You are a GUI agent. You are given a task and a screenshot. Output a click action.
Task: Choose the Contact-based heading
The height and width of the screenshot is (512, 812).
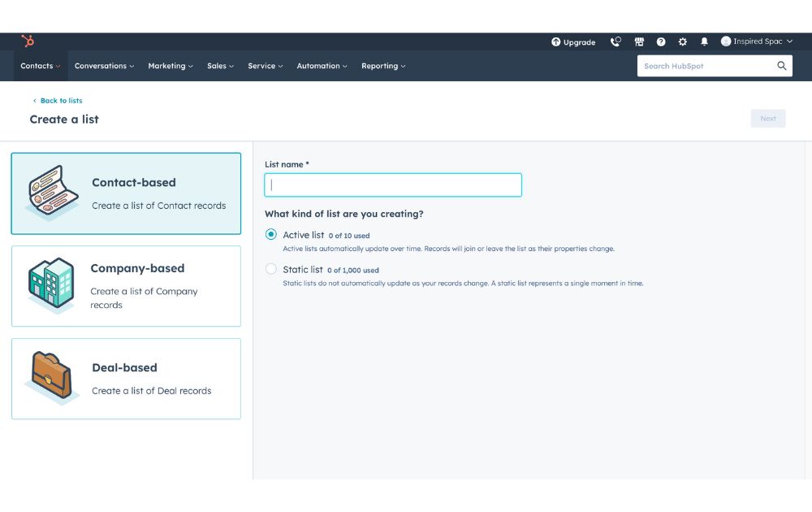[x=134, y=182]
